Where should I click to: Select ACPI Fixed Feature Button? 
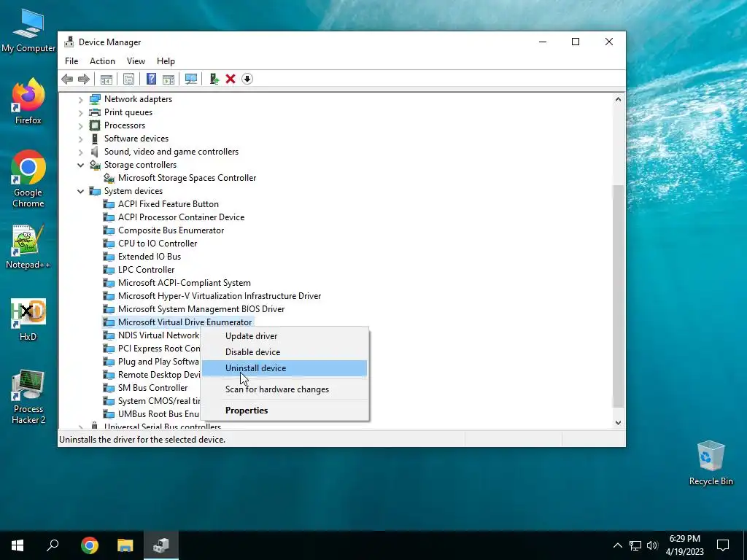[x=169, y=204]
